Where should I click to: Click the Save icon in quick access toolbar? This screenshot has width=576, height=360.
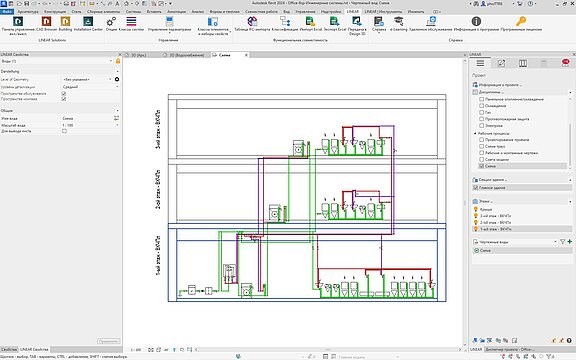pyautogui.click(x=26, y=3)
